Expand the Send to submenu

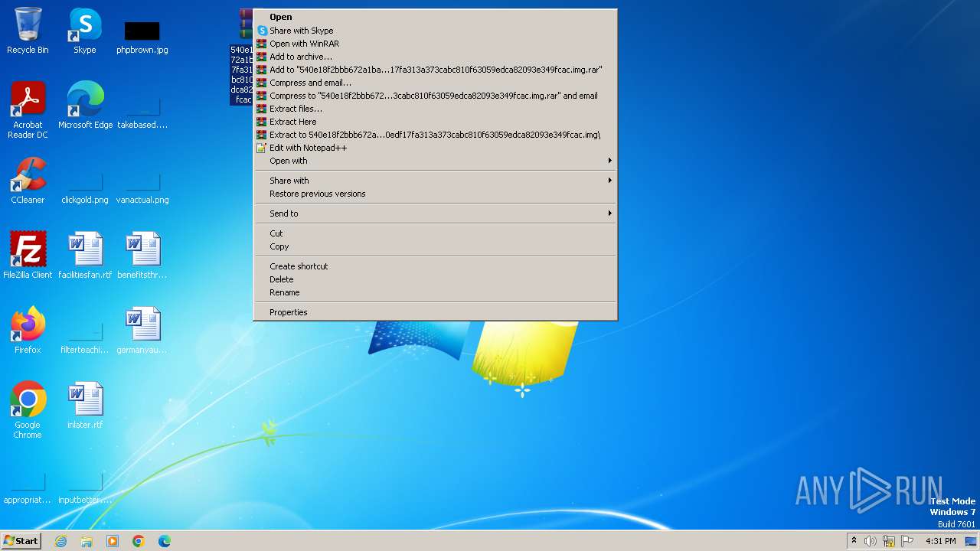pos(436,214)
